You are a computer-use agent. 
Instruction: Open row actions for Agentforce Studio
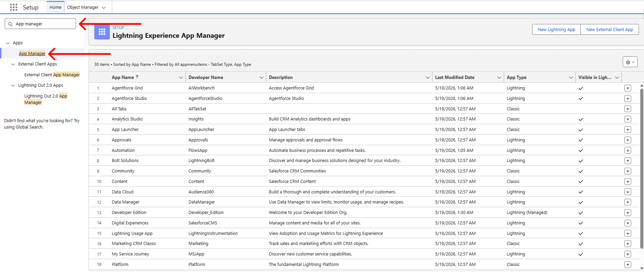628,99
